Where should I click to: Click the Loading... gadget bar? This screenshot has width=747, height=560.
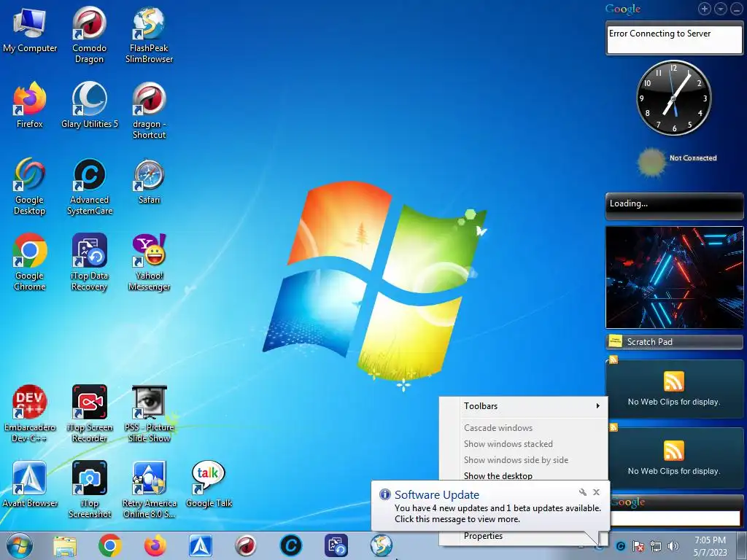[674, 206]
